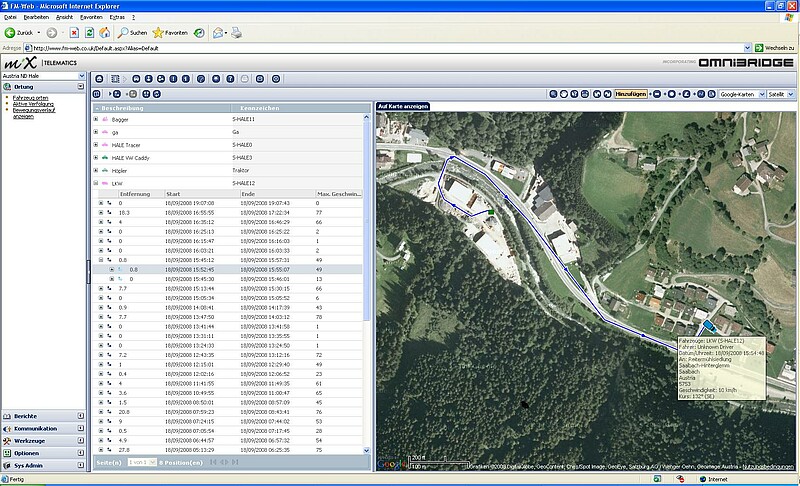Expand the Optionen sidebar panel
Viewport: 800px width, 486px height.
coord(81,453)
